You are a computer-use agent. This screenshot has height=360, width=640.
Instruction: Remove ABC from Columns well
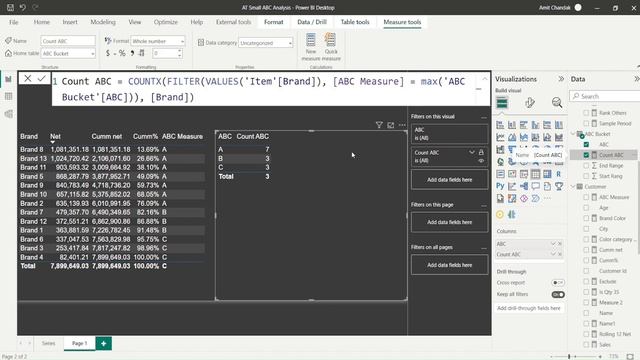point(560,244)
